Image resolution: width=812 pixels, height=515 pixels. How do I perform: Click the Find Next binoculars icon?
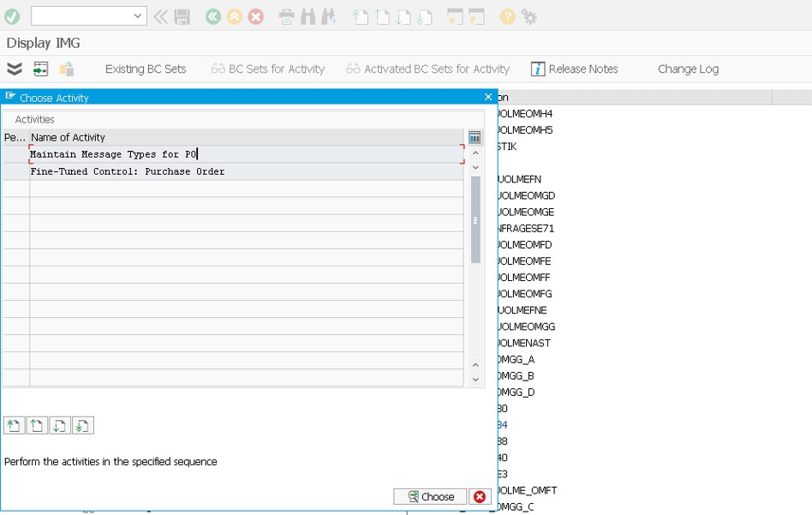click(329, 17)
